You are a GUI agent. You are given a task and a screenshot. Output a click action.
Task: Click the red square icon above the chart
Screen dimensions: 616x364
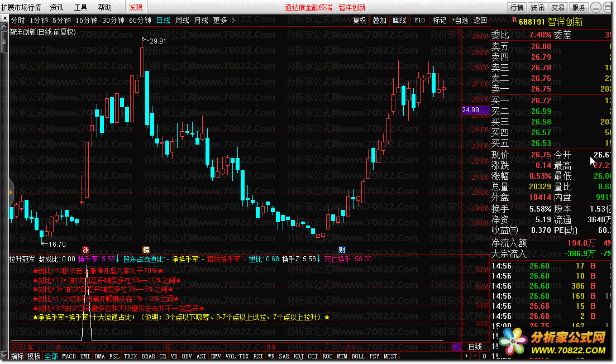tap(458, 32)
